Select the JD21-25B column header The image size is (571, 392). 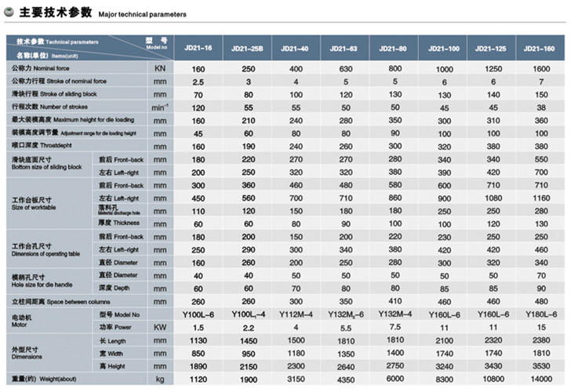tap(247, 48)
